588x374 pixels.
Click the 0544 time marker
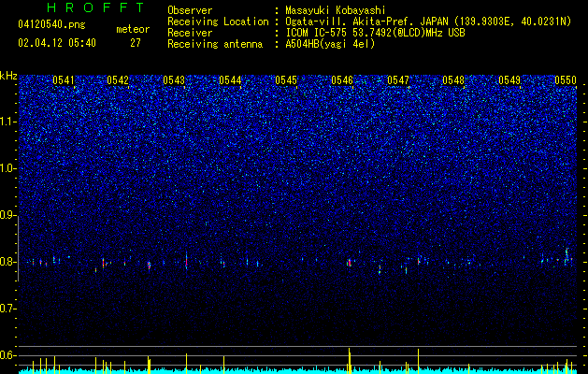pyautogui.click(x=230, y=80)
